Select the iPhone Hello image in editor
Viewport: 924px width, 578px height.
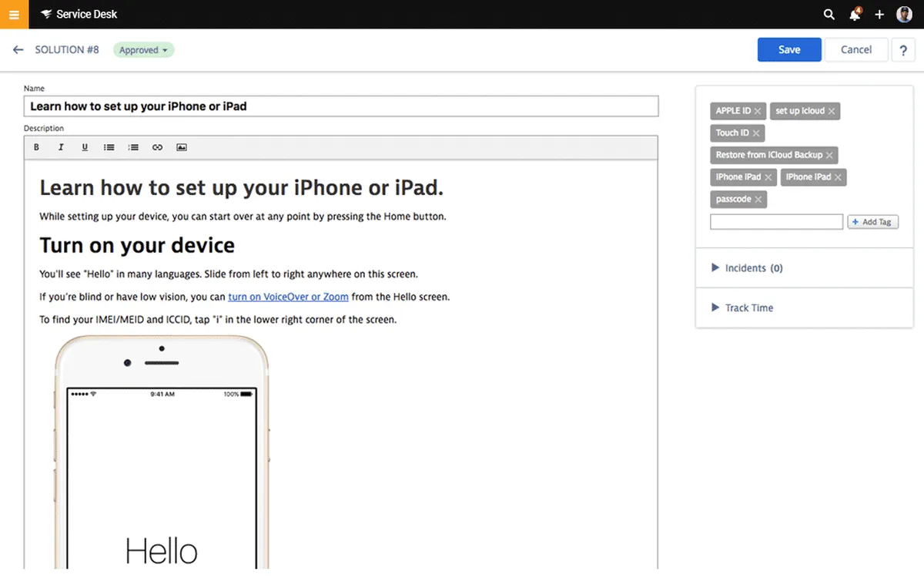point(162,453)
